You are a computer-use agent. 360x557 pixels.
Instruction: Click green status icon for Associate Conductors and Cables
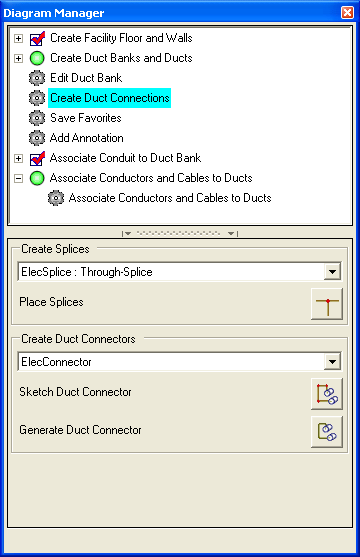pos(37,178)
